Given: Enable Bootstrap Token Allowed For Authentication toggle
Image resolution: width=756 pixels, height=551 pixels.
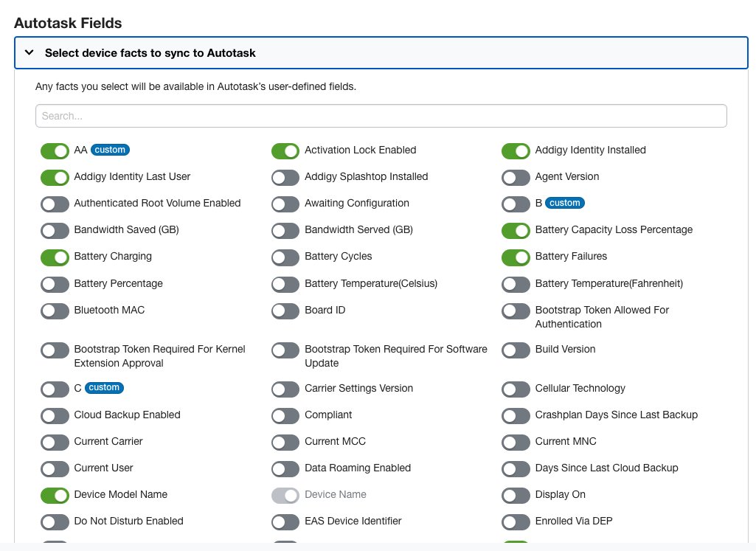Looking at the screenshot, I should 516,311.
